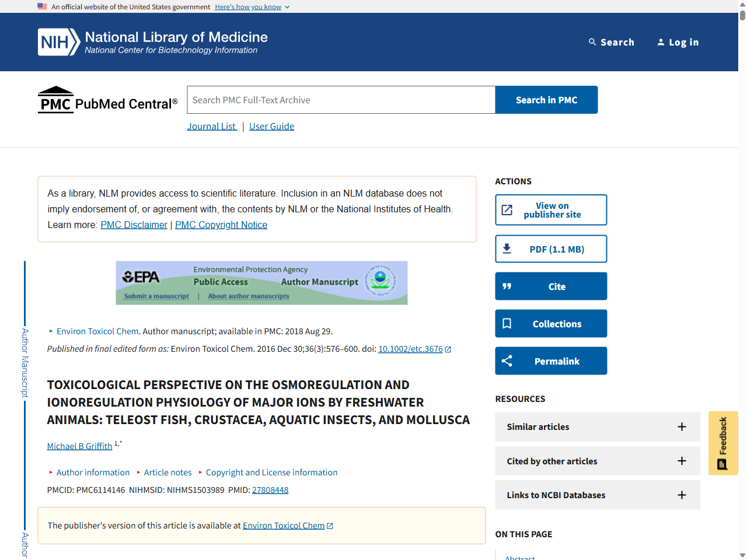The height and width of the screenshot is (560, 747).
Task: Click the EPA logo in the banner
Action: coord(142,275)
